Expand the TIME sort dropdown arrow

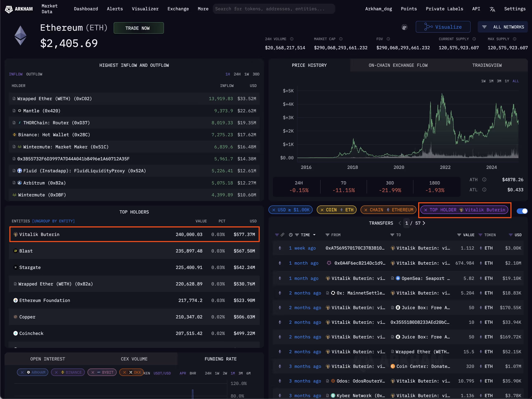314,235
